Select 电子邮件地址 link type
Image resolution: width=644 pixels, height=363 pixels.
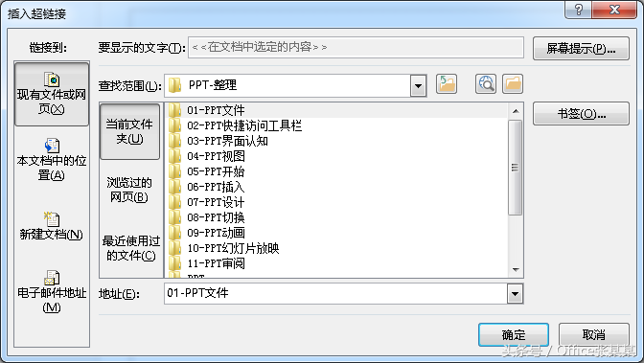tap(52, 291)
